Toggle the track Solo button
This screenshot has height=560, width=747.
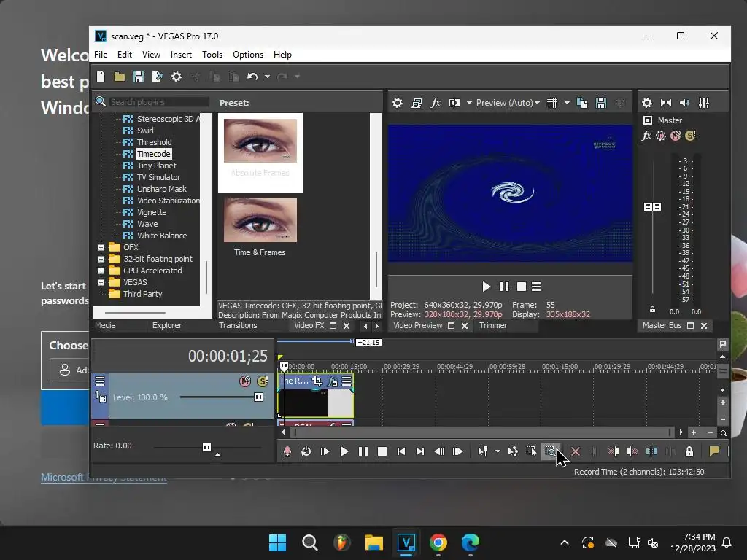(x=263, y=381)
